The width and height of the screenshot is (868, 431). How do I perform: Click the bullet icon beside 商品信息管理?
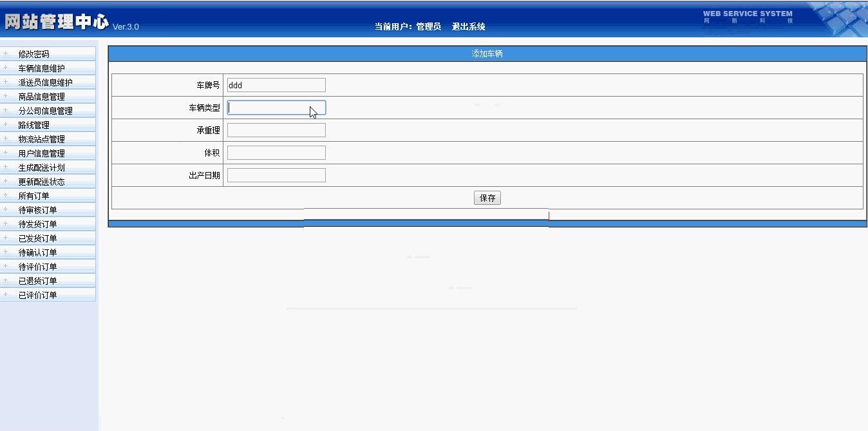pos(5,97)
